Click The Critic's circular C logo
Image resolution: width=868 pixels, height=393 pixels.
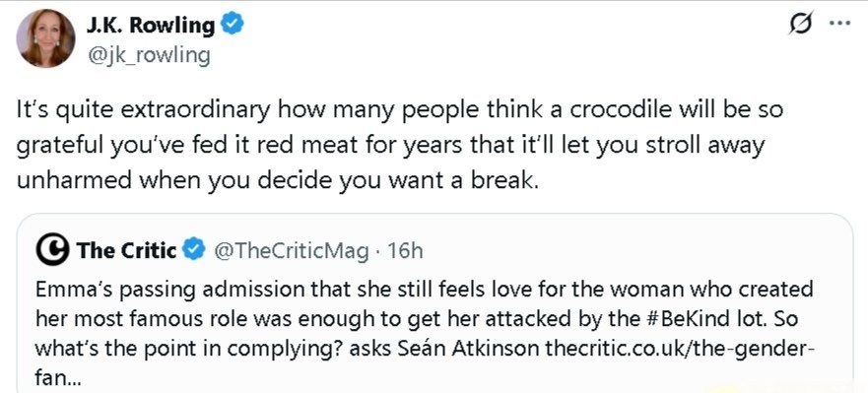[x=52, y=251]
